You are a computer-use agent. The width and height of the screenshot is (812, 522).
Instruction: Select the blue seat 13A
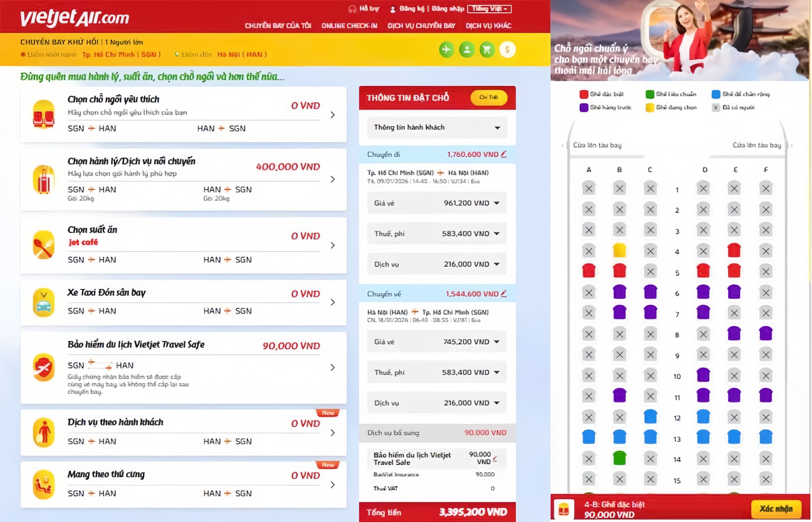[588, 437]
